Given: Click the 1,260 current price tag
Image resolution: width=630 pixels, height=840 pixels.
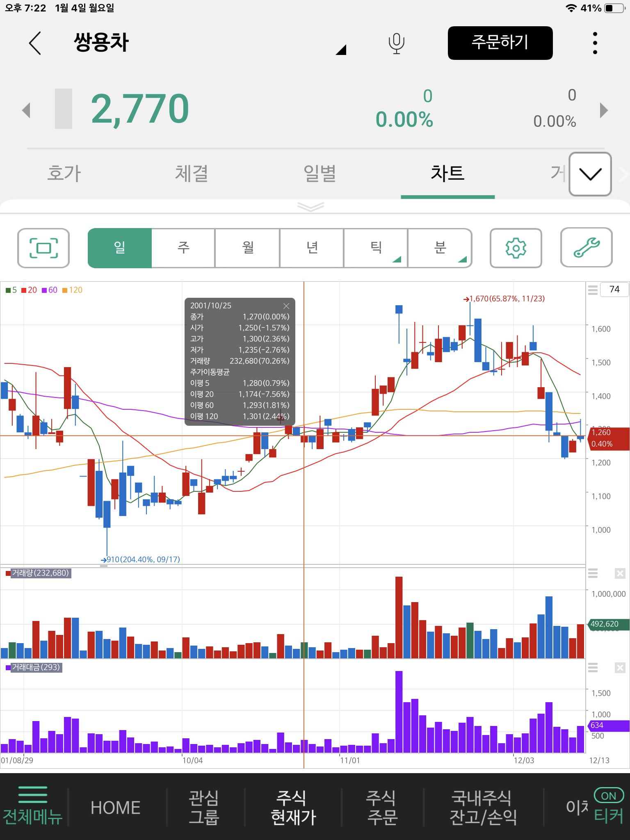Looking at the screenshot, I should point(609,438).
